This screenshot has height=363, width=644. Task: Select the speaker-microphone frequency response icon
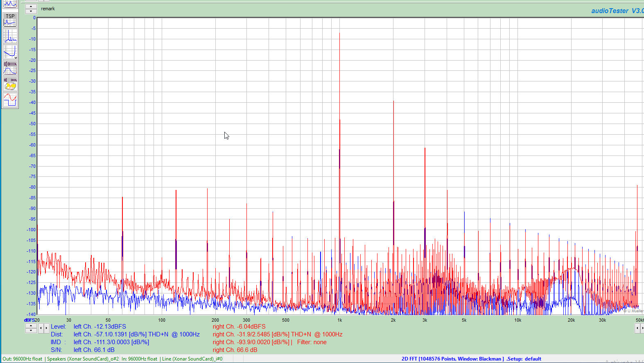click(10, 68)
